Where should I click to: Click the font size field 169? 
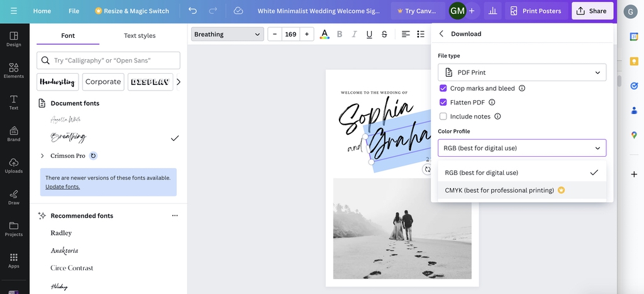pyautogui.click(x=291, y=34)
